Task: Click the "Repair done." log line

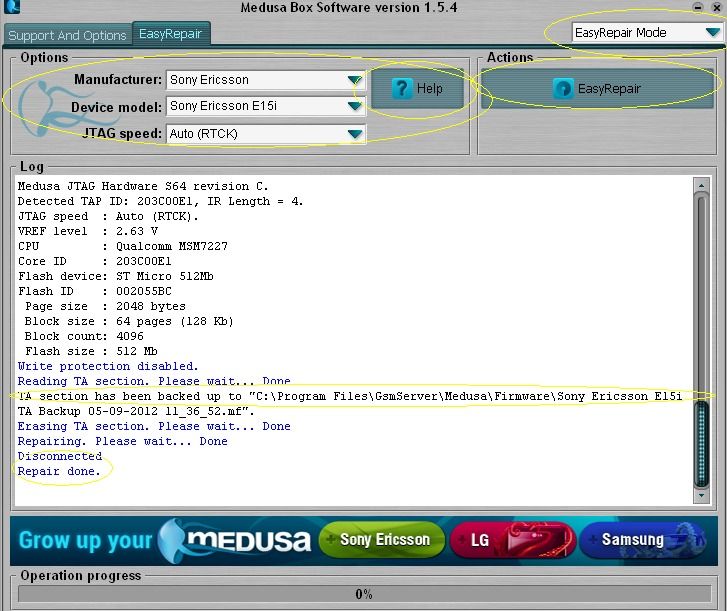Action: click(x=59, y=471)
